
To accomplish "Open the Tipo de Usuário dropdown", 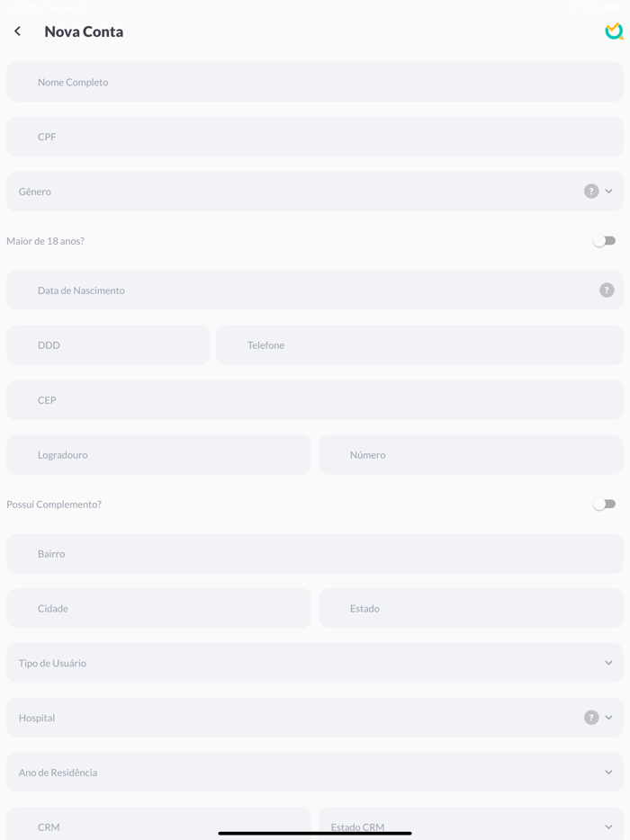I will pos(314,663).
